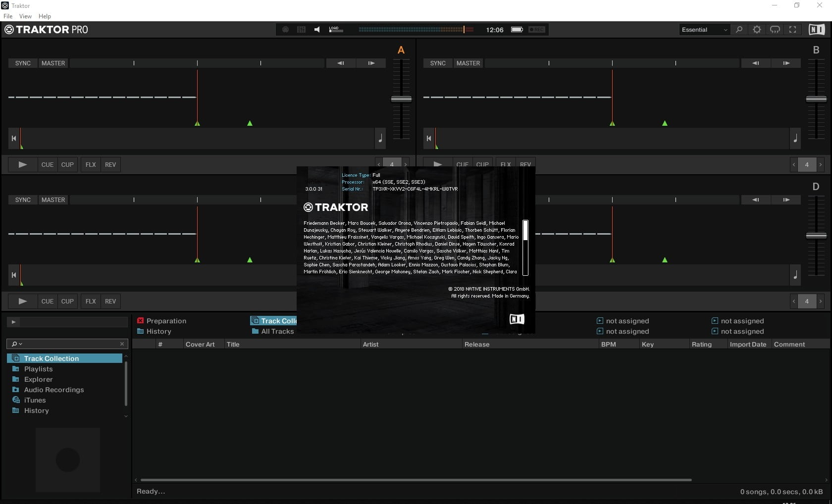Toggle the REC indicator in header
Screen dimensions: 832x504
[x=536, y=30]
